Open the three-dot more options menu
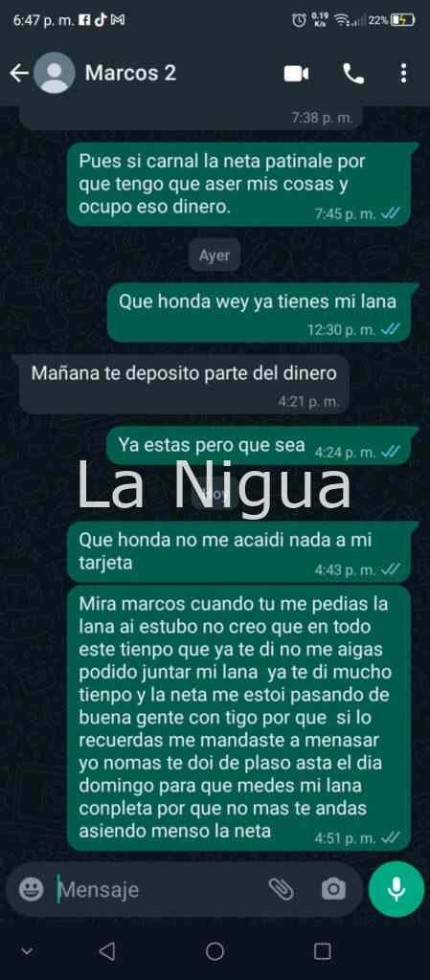The width and height of the screenshot is (430, 980). click(x=404, y=73)
